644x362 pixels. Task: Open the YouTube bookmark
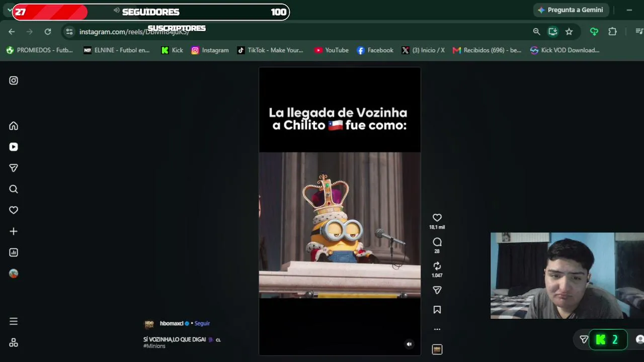(x=332, y=50)
